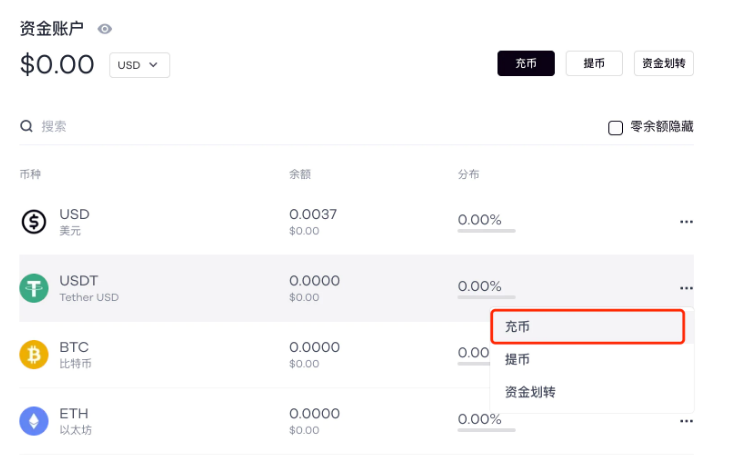Image resolution: width=731 pixels, height=466 pixels.
Task: Click the 提币 button at top
Action: (x=594, y=63)
